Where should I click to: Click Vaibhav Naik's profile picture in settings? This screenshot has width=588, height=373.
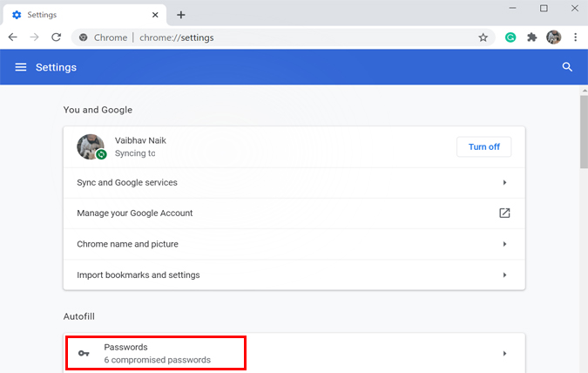point(91,146)
